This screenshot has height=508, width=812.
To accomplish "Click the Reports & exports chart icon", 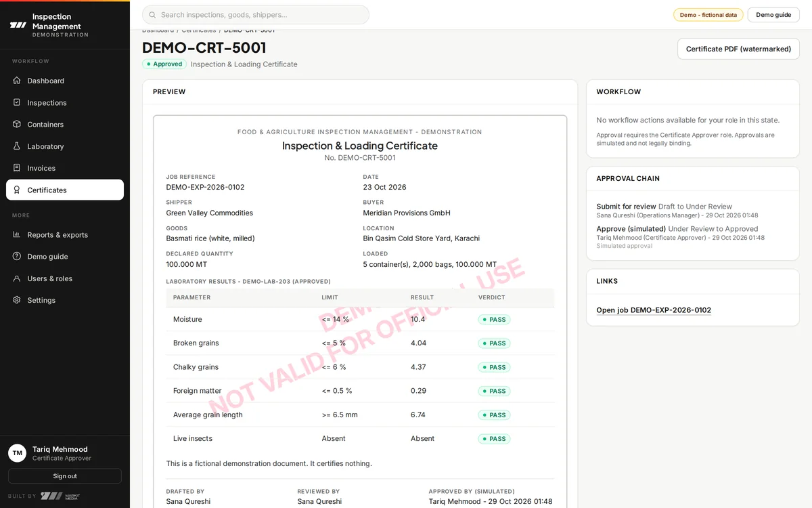I will (x=17, y=234).
